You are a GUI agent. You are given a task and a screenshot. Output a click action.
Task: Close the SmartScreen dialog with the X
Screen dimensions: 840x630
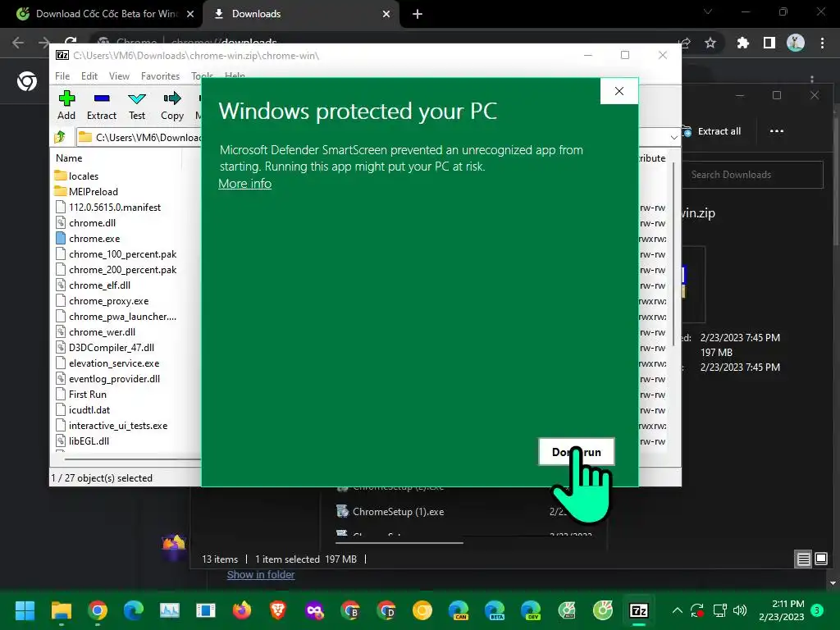tap(619, 91)
